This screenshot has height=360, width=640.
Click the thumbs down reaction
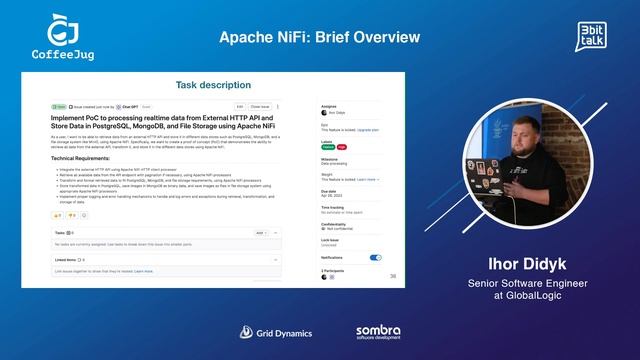(72, 215)
